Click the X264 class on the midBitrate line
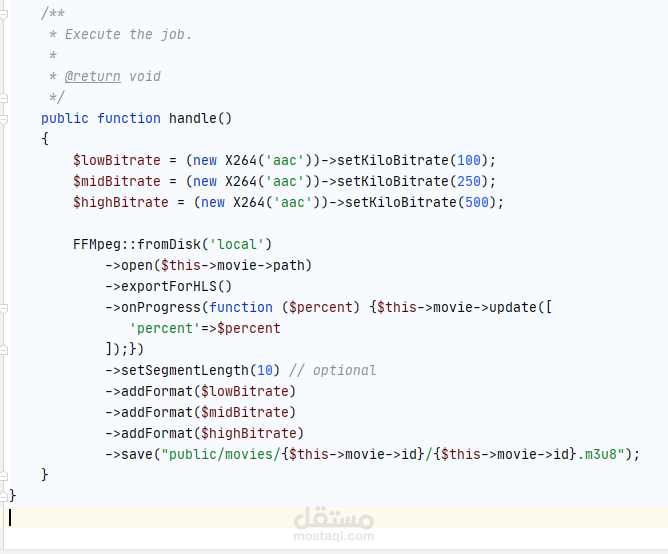Screen dimensions: 668x554 point(241,181)
